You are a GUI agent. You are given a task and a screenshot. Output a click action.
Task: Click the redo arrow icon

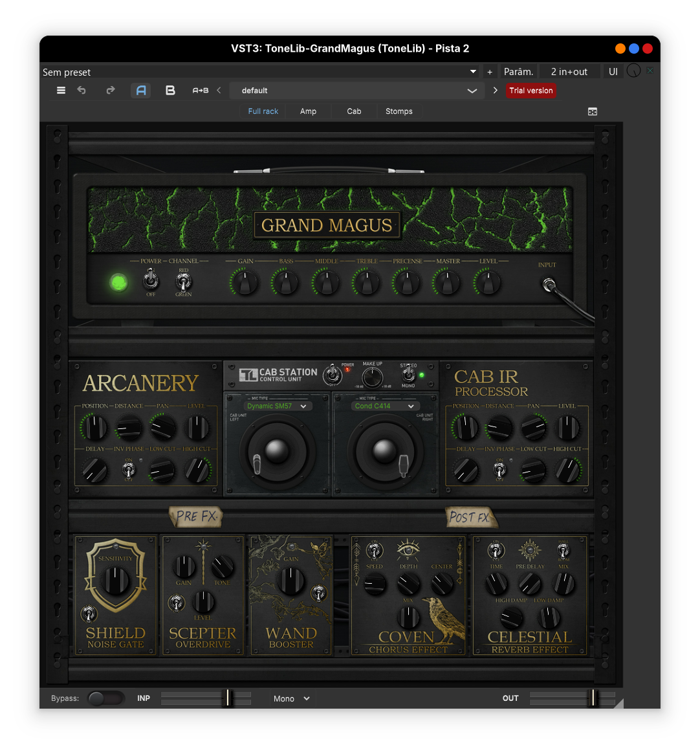(111, 91)
